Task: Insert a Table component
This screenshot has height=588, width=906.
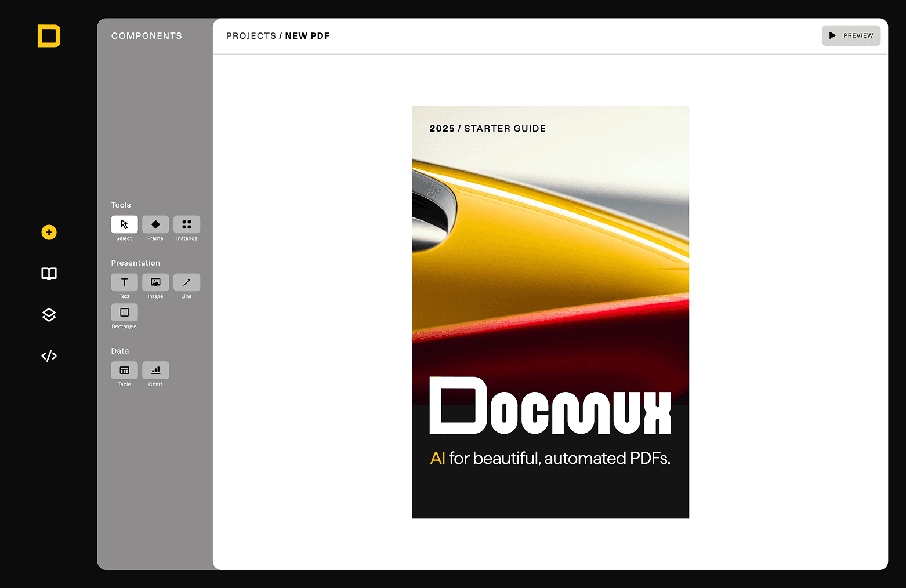Action: pos(124,371)
